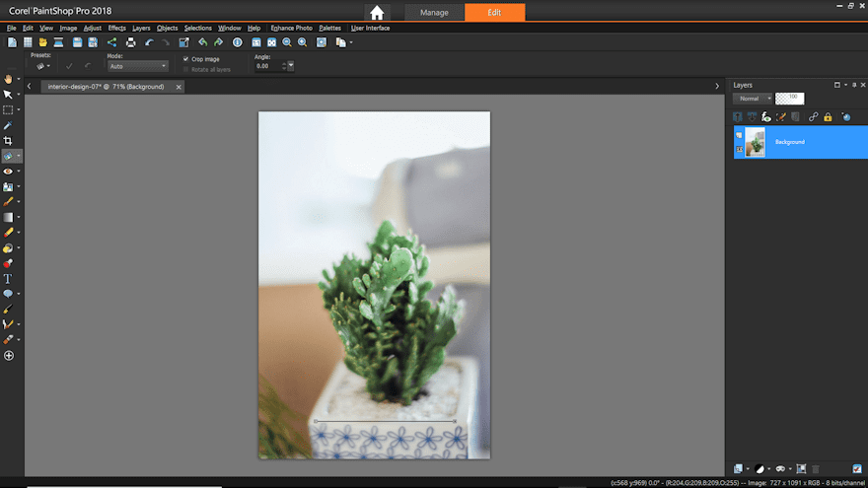Select the Text tool
The height and width of the screenshot is (488, 868).
8,279
